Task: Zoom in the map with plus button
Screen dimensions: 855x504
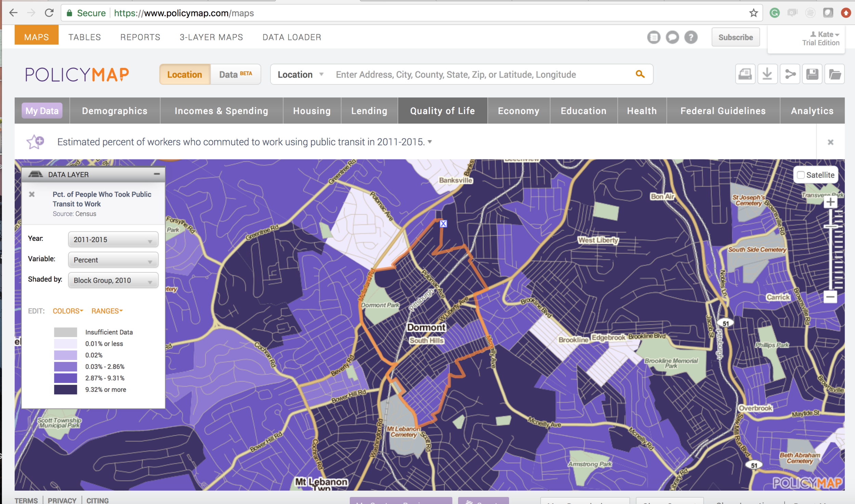Action: pyautogui.click(x=830, y=202)
